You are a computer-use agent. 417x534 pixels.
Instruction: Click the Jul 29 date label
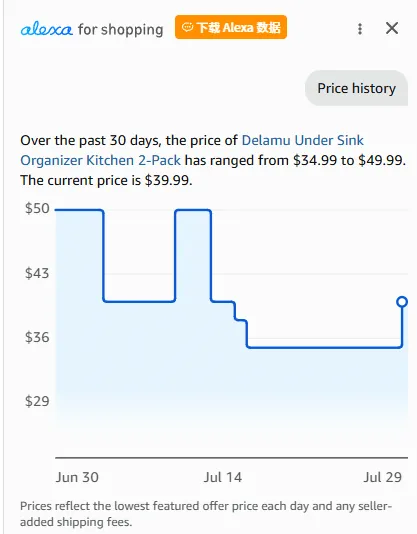(x=383, y=477)
